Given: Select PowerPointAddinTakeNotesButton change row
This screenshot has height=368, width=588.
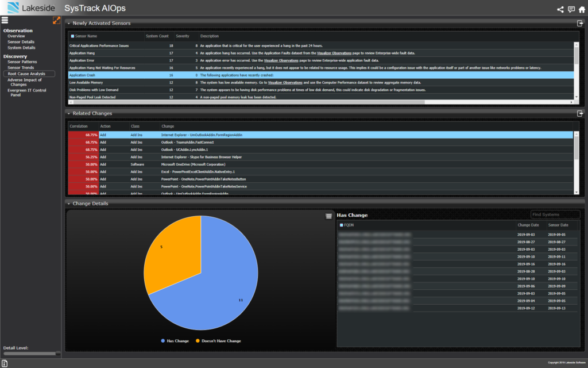Looking at the screenshot, I should 320,179.
